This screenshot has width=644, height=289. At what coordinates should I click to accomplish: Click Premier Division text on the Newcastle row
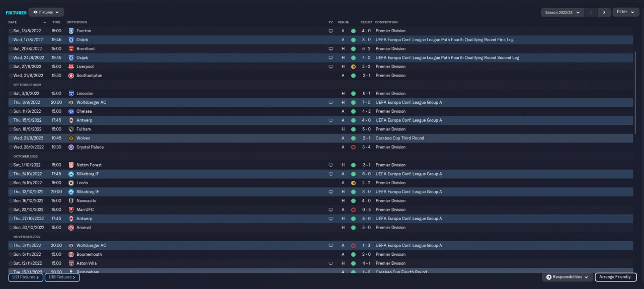click(390, 201)
